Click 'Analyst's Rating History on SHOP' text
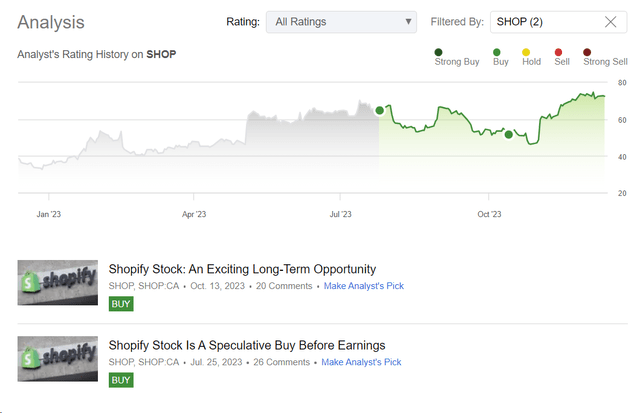The image size is (640, 413). pos(97,54)
